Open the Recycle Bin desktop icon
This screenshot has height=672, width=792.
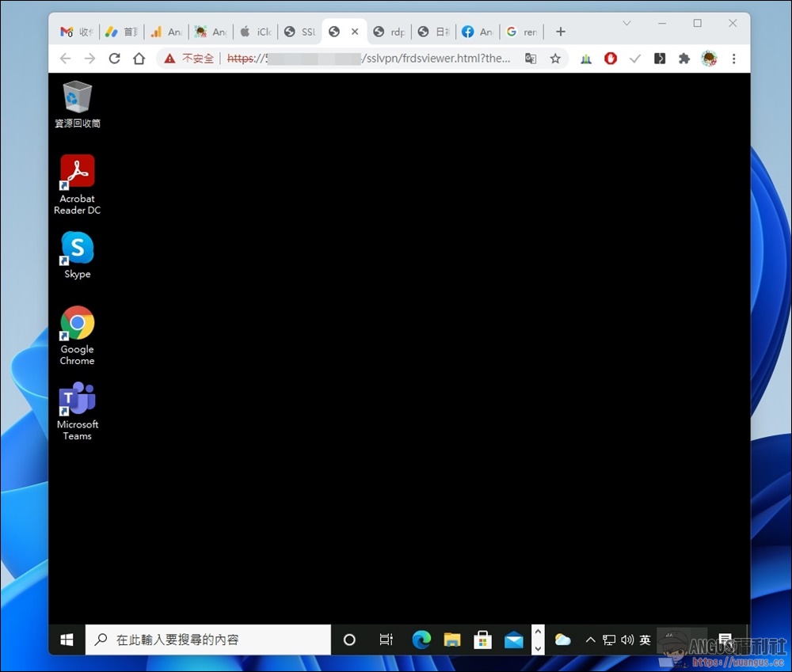point(77,104)
